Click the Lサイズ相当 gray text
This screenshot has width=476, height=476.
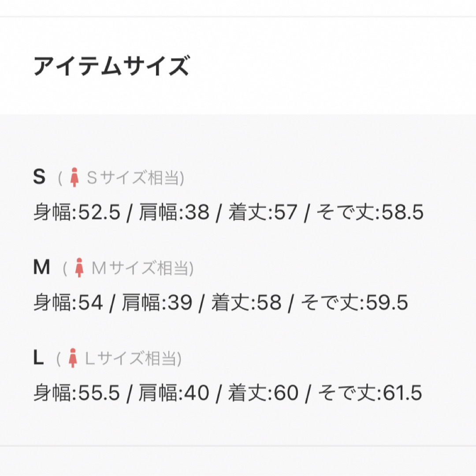coord(130,358)
